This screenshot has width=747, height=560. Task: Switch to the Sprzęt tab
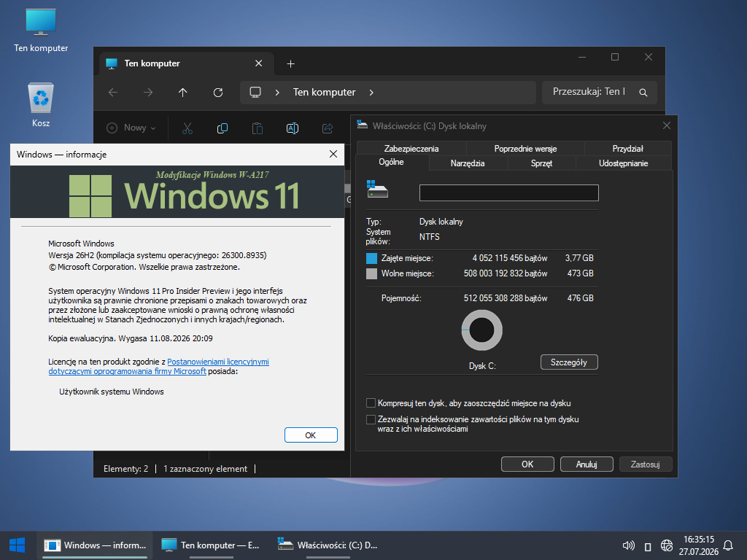point(542,163)
